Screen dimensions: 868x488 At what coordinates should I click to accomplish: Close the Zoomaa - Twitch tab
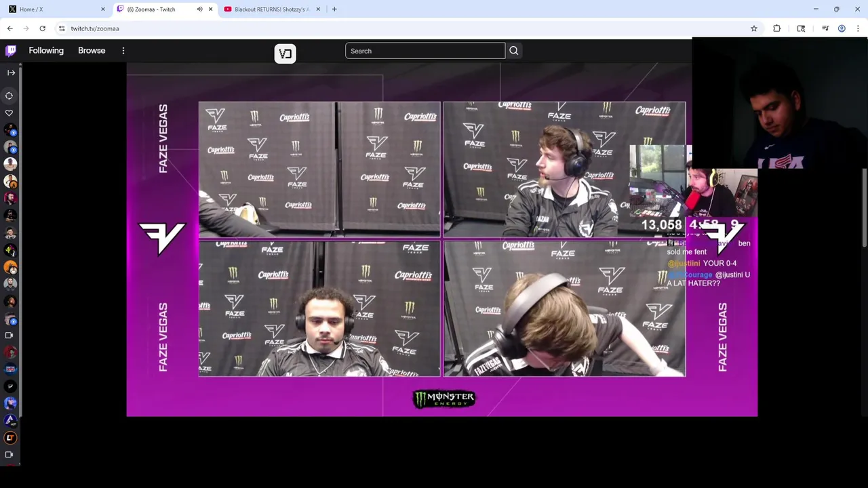click(x=210, y=9)
